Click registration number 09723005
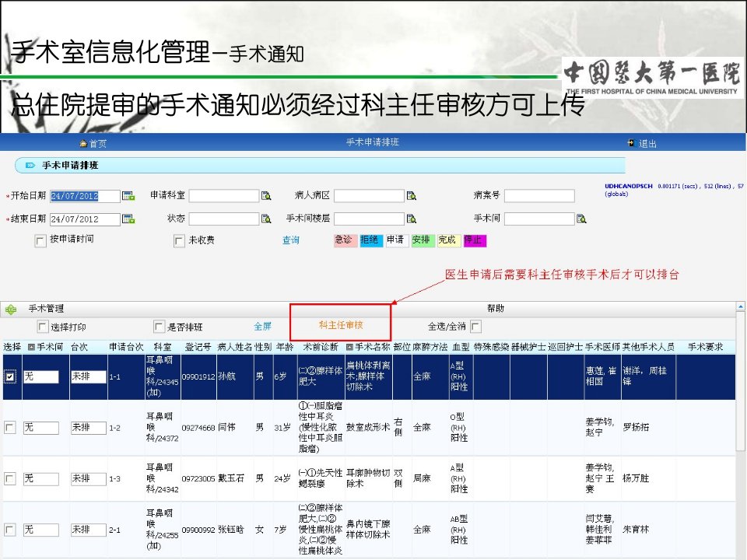Screen dimensions: 747x560 [198, 478]
